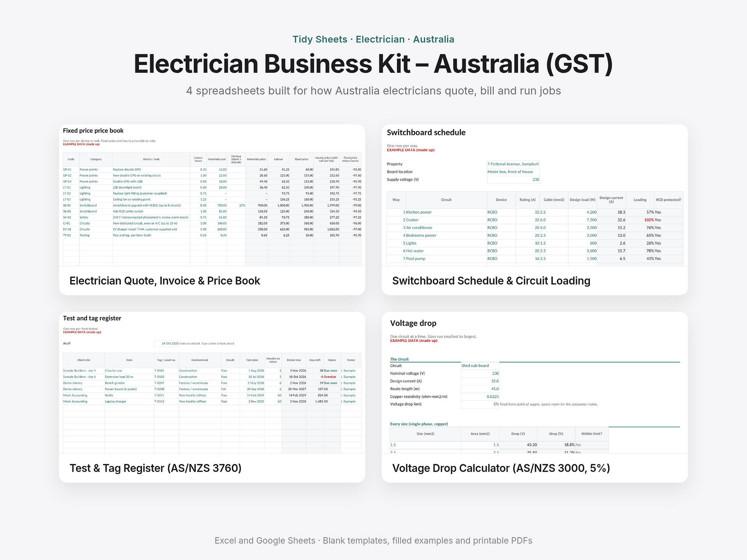
Task: Select the Voltage drop limit 5% cell
Action: [480, 404]
